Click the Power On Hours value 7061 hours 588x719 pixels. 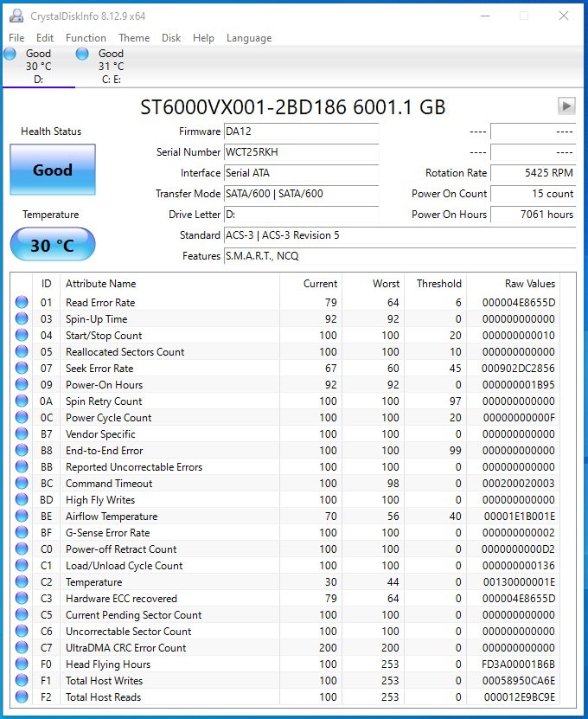coord(533,214)
